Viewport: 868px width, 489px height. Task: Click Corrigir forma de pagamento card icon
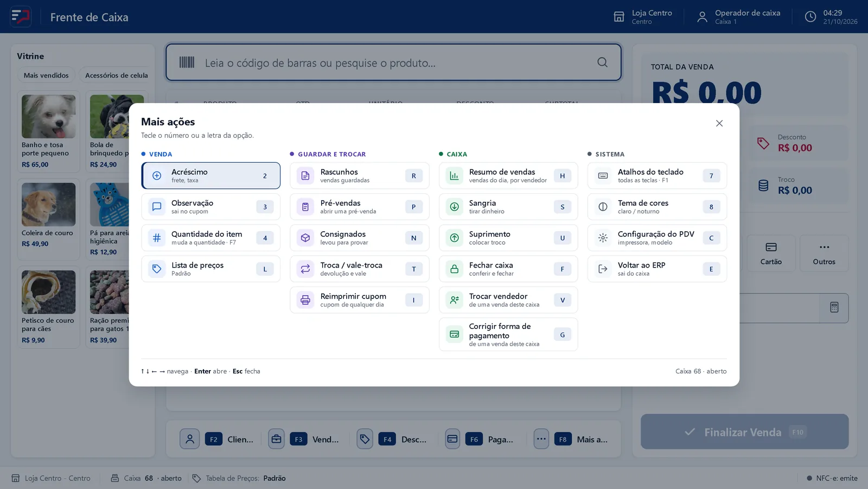[454, 334]
